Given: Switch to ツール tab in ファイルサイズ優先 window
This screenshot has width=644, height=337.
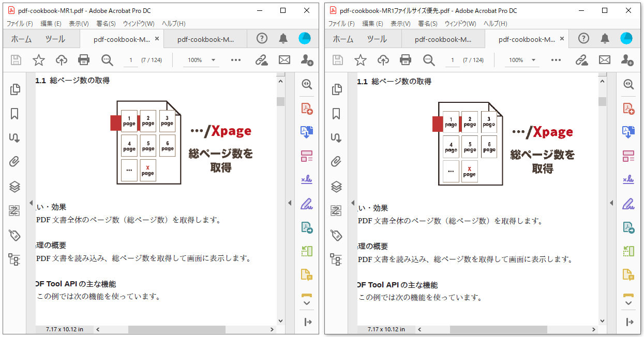Looking at the screenshot, I should point(377,39).
